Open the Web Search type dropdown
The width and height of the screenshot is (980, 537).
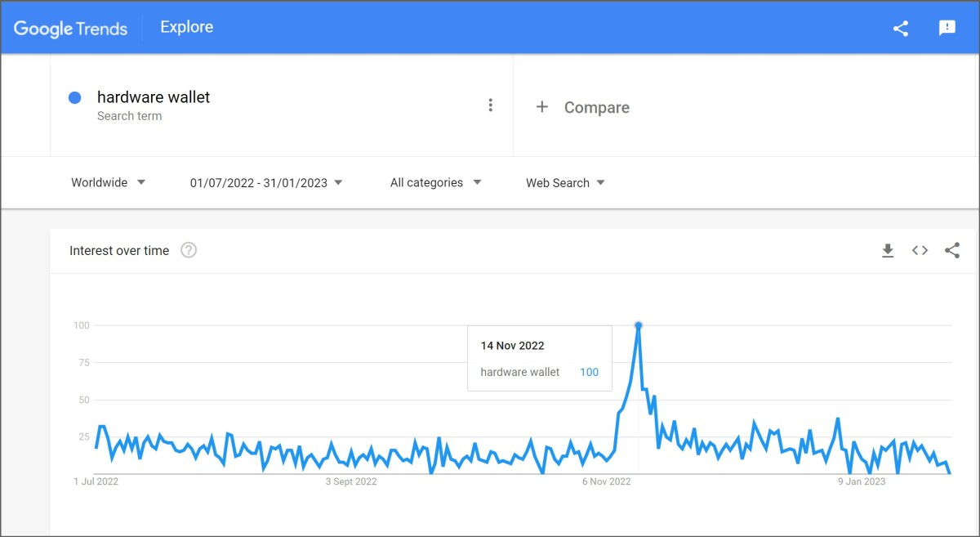click(x=566, y=182)
